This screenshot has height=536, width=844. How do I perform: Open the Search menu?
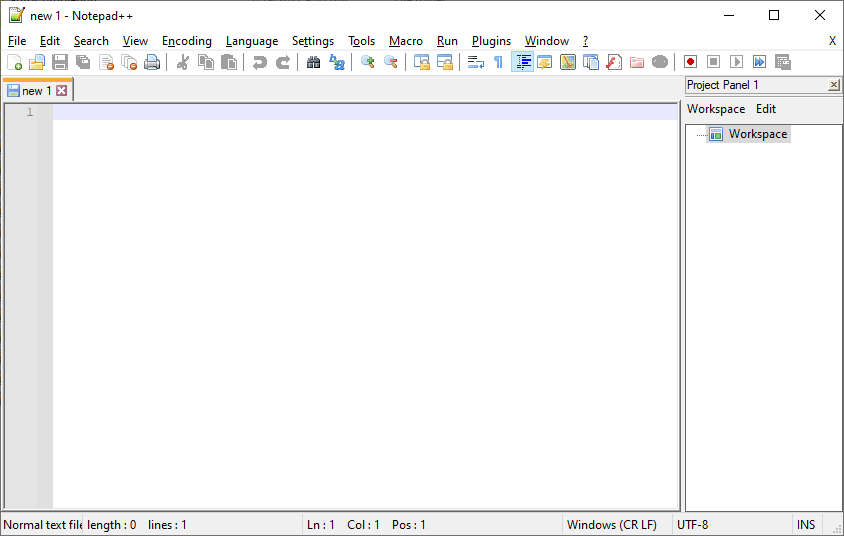[x=91, y=41]
